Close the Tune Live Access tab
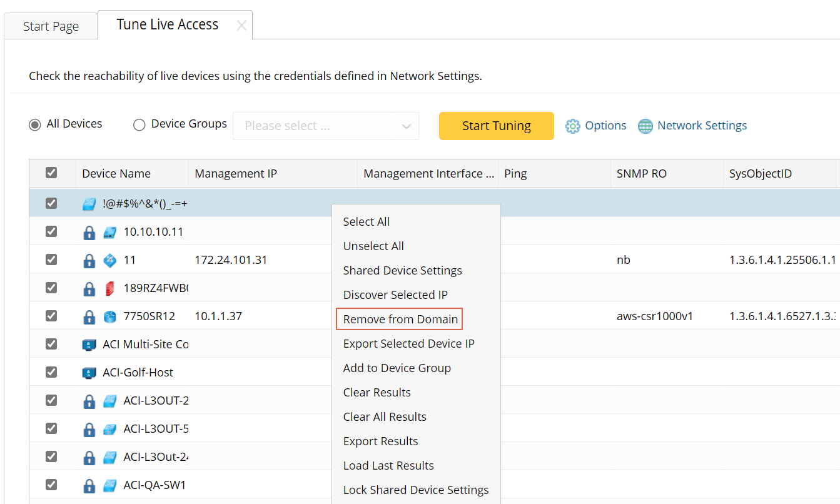840x504 pixels. click(x=241, y=26)
